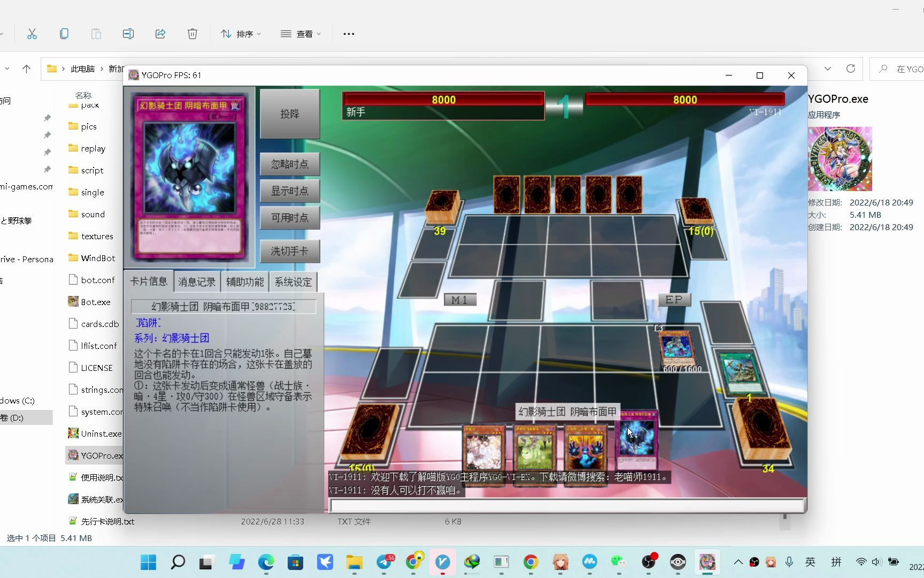924x578 pixels.
Task: Switch to the 辅助功能 tab
Action: coord(245,282)
